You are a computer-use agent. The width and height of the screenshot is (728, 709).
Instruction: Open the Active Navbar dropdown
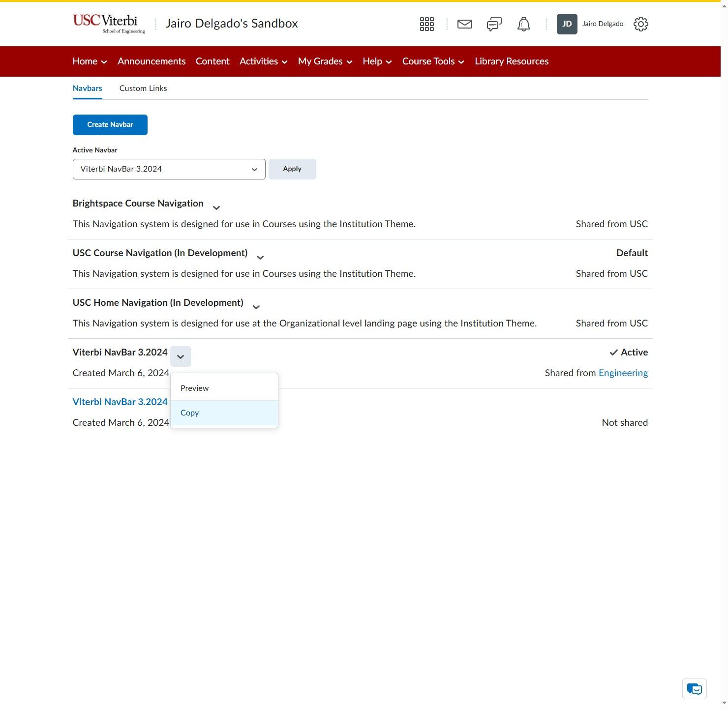169,169
